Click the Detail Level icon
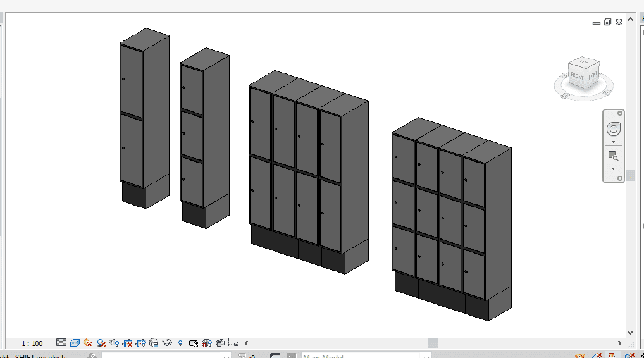This screenshot has width=644, height=358. [x=61, y=343]
